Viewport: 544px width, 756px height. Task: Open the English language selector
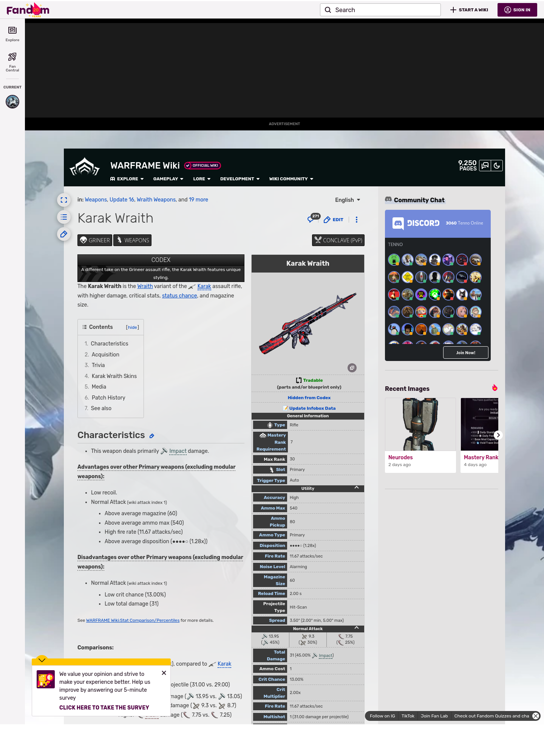(348, 200)
